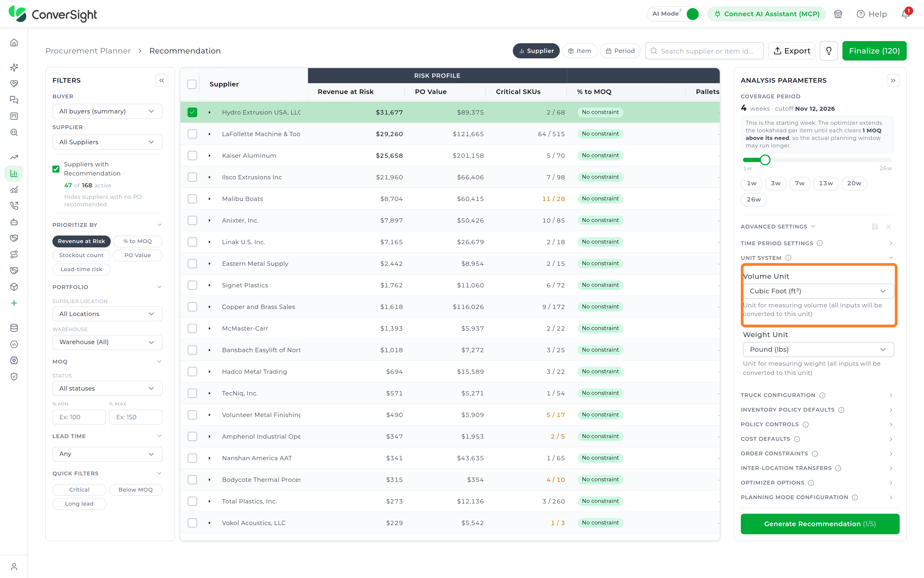
Task: Switch to the Supplier view tab
Action: click(x=536, y=51)
